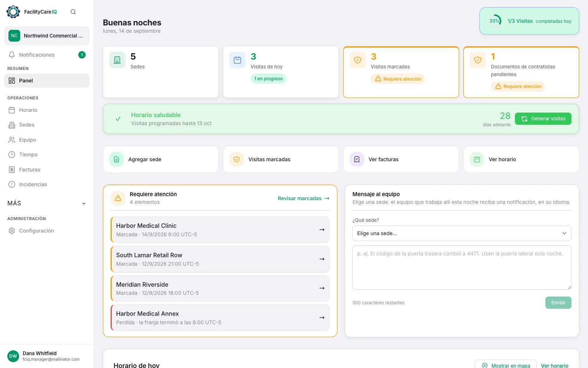Click the Horario saludable banner title
This screenshot has height=368, width=588.
click(156, 115)
